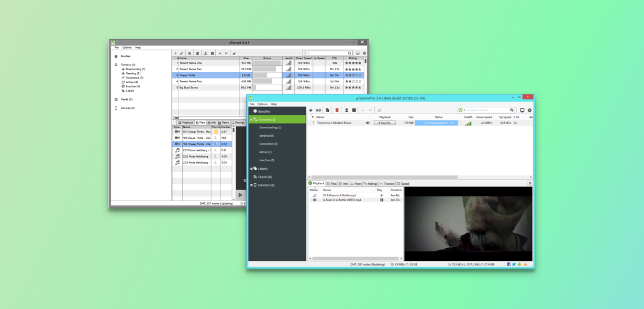Click Create Torrent file icon in uTorrent 3.4.1
644x309 pixels.
[x=190, y=53]
